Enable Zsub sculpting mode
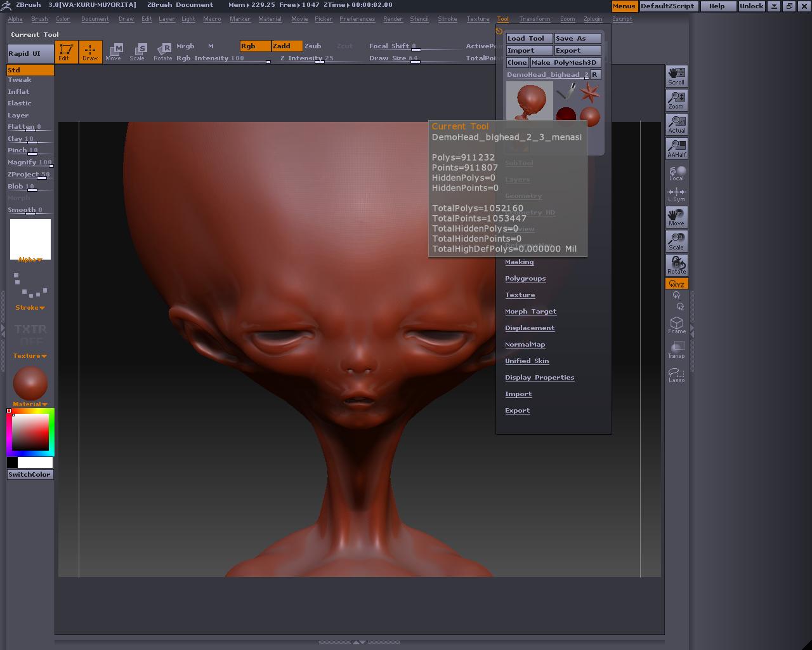Image resolution: width=812 pixels, height=650 pixels. (x=313, y=46)
